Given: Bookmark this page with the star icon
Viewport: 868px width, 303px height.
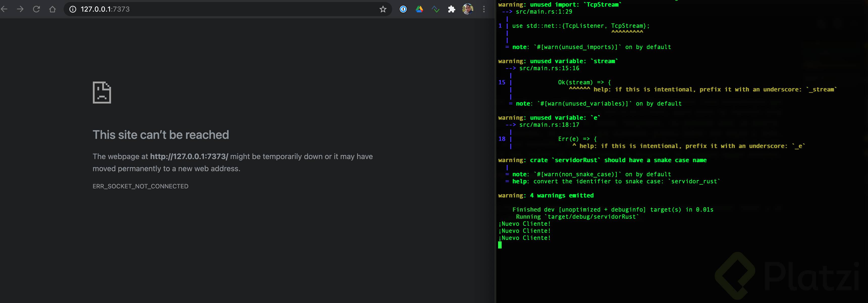Looking at the screenshot, I should [x=383, y=9].
